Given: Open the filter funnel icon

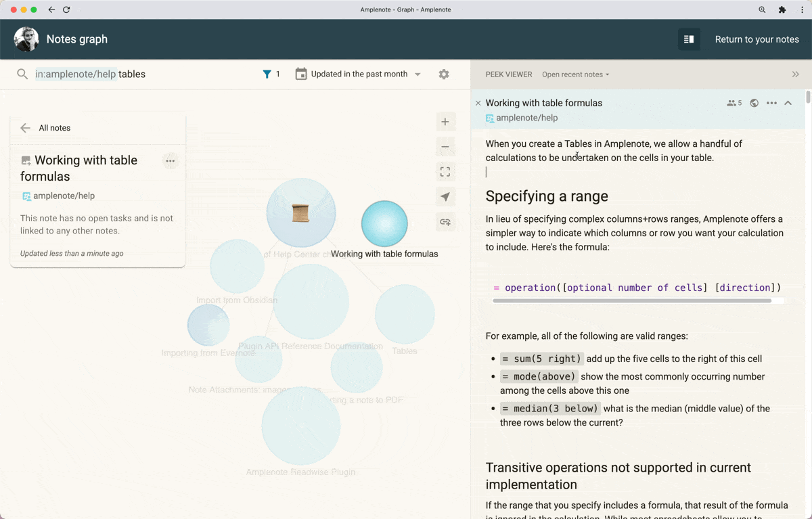Looking at the screenshot, I should [267, 74].
